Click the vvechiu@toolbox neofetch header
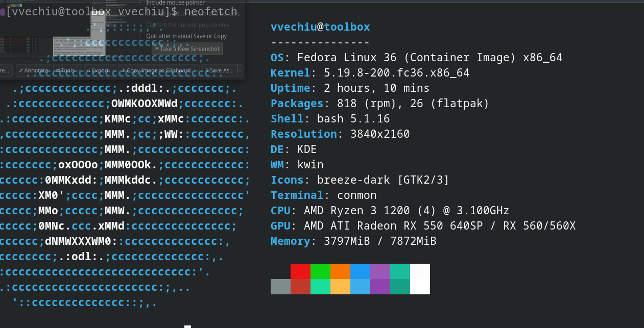The height and width of the screenshot is (328, 644). [x=320, y=27]
